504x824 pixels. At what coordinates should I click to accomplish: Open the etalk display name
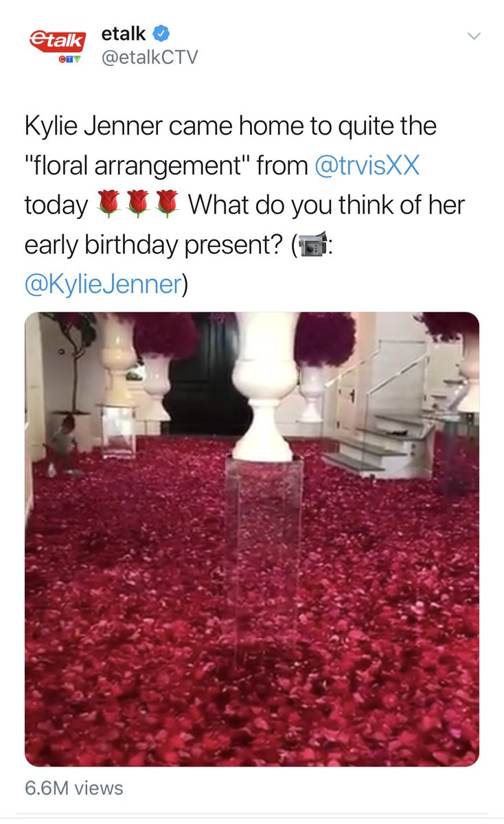pos(124,34)
